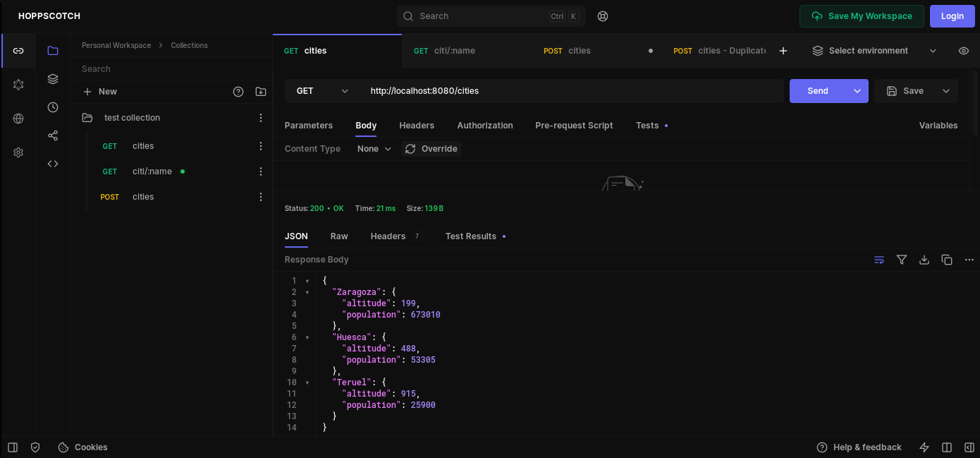The width and height of the screenshot is (980, 458).
Task: Click the request URL input field
Action: [x=571, y=91]
